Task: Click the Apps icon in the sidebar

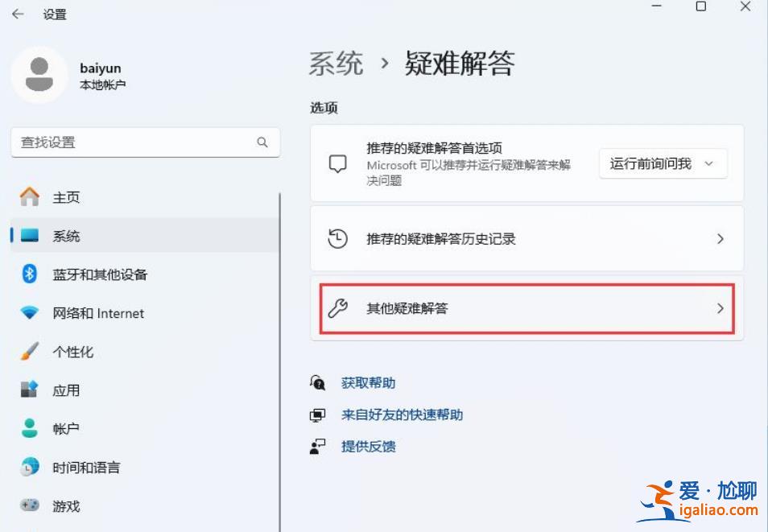Action: click(30, 390)
